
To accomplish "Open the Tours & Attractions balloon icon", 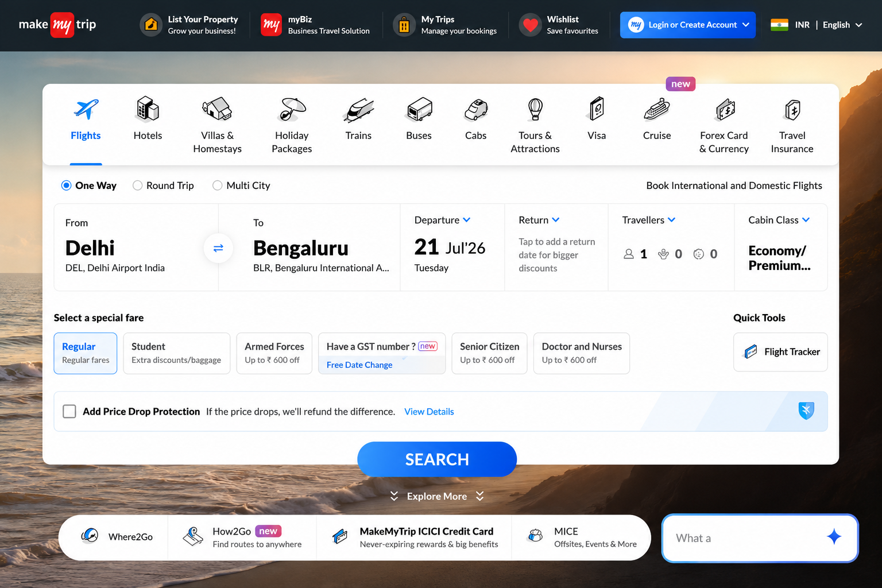I will 535,109.
